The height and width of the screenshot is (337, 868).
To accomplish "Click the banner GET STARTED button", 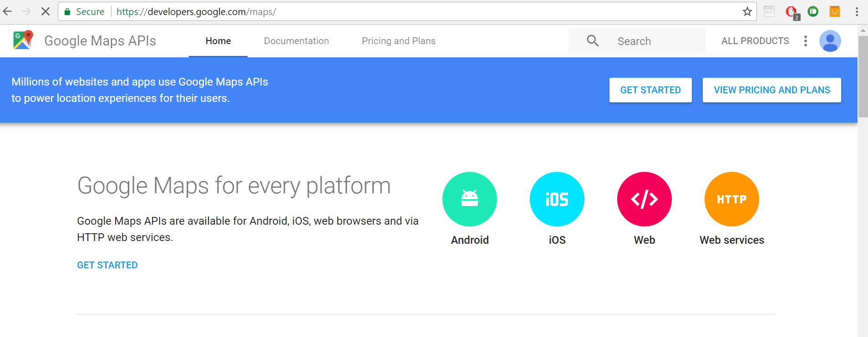I will (650, 90).
